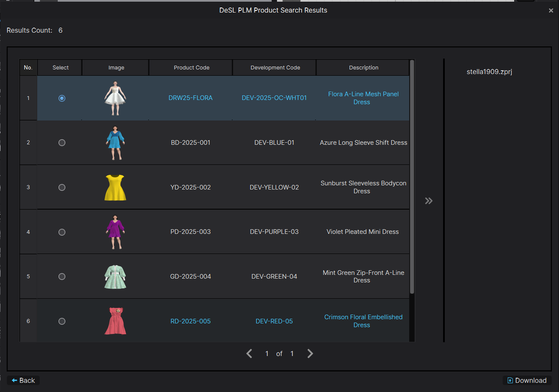Select the radio button for RD-2025-005

(62, 321)
